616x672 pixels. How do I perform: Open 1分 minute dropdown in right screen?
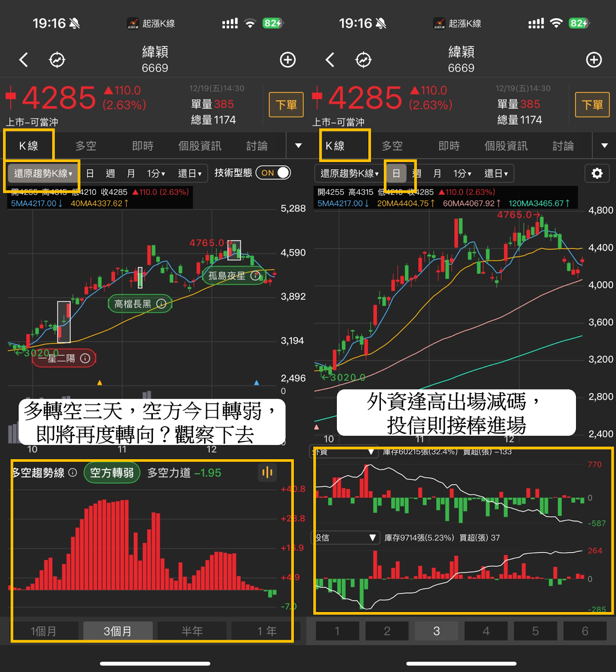coord(462,173)
